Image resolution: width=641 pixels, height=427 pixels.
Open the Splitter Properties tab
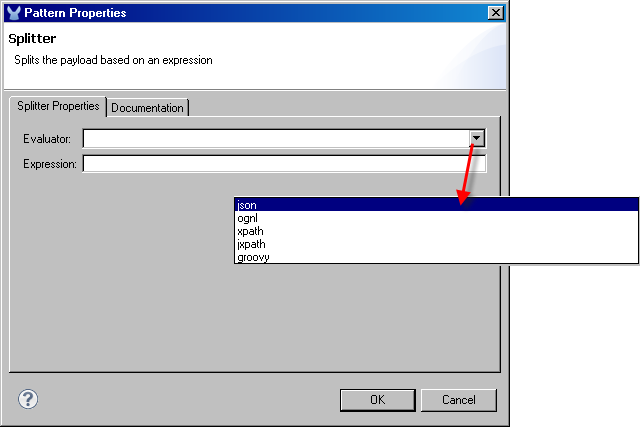58,106
